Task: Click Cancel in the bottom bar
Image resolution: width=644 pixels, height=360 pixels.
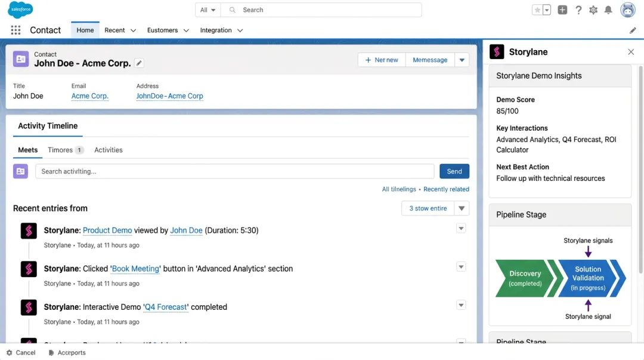Action: tap(26, 353)
